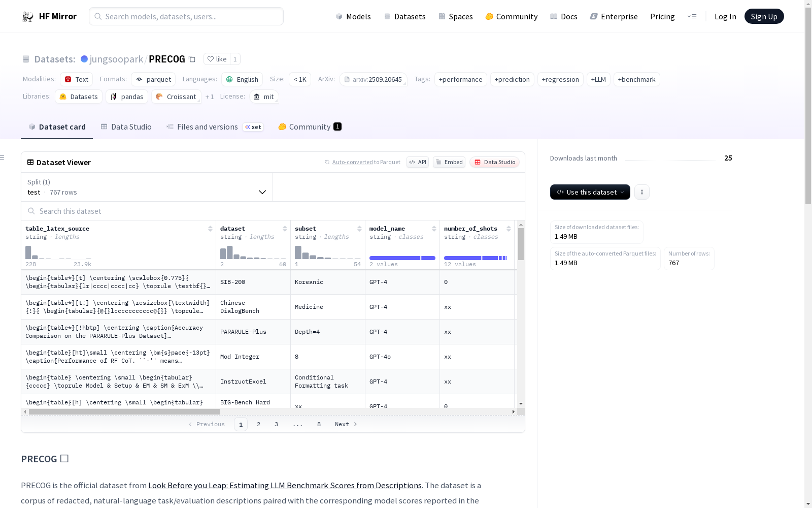Go to page 3 of the table
The image size is (812, 508).
tap(276, 424)
